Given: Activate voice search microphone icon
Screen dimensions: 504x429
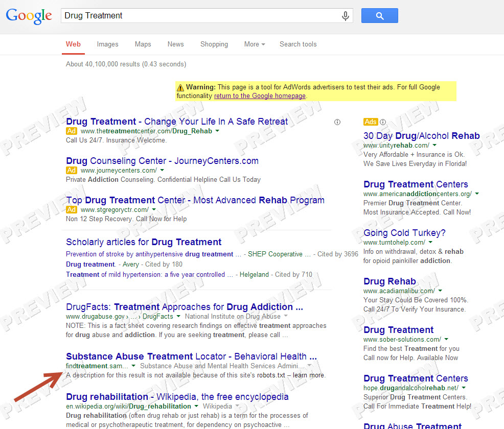Looking at the screenshot, I should tap(345, 16).
